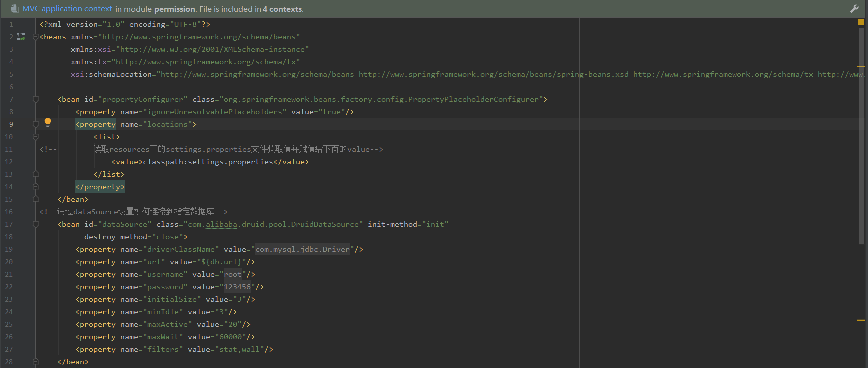The height and width of the screenshot is (368, 868).
Task: Click the initialSize property name
Action: click(172, 299)
